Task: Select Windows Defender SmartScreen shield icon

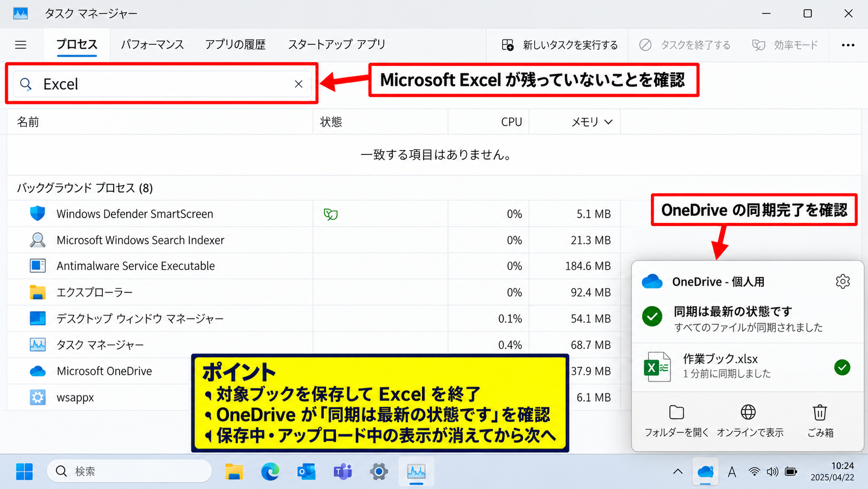Action: [37, 214]
